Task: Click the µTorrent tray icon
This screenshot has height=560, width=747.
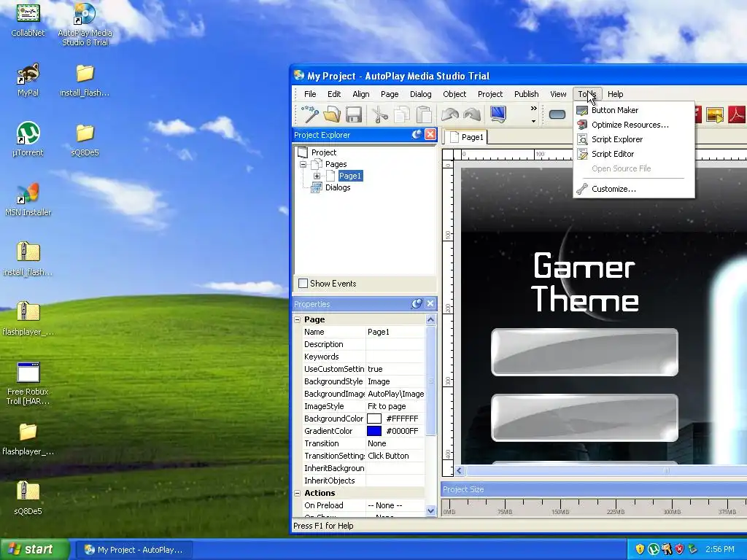Action: pyautogui.click(x=654, y=549)
